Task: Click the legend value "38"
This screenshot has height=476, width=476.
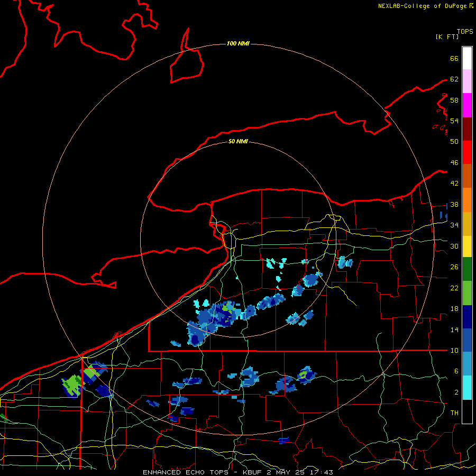Action: pyautogui.click(x=454, y=204)
